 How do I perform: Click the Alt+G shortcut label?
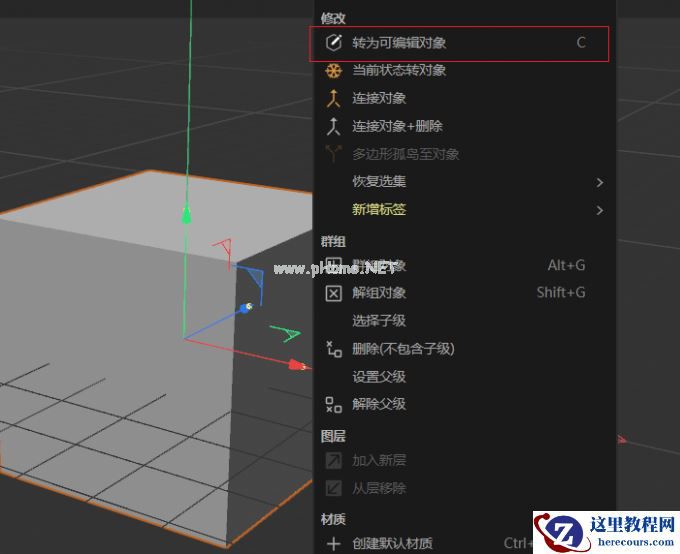tap(566, 265)
